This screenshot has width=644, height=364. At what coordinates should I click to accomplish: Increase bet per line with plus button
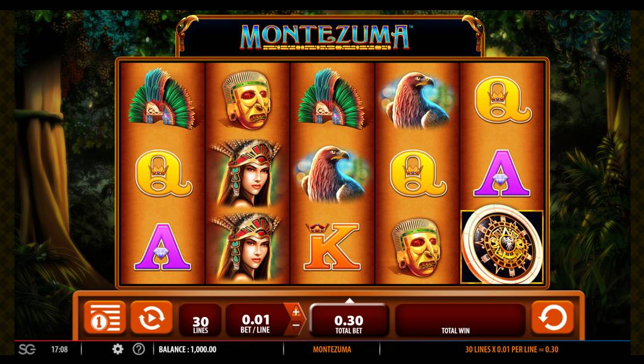296,312
